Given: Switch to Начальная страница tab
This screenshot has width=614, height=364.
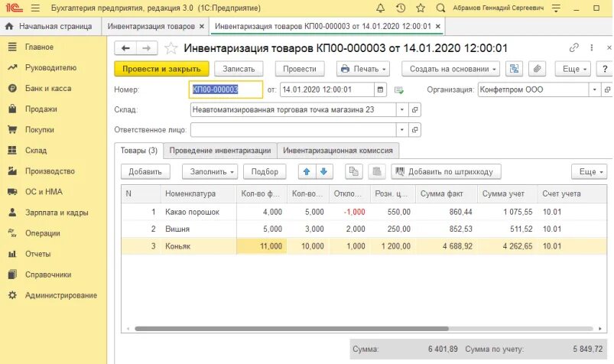Looking at the screenshot, I should point(50,26).
